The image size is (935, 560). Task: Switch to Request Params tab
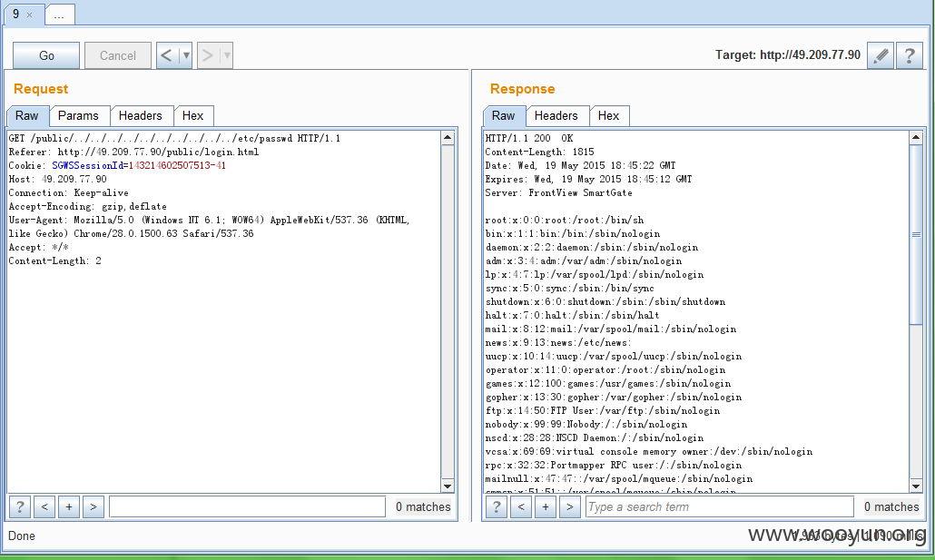coord(78,115)
